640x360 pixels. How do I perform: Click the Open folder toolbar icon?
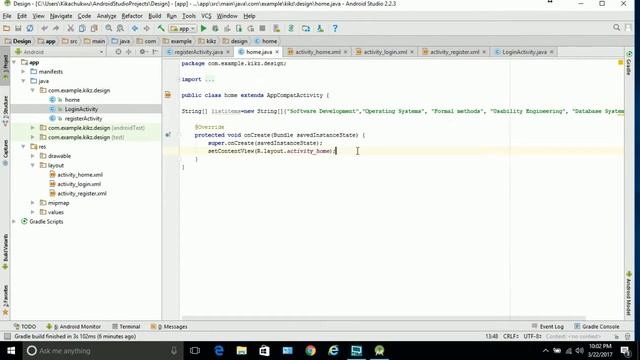pos(6,28)
